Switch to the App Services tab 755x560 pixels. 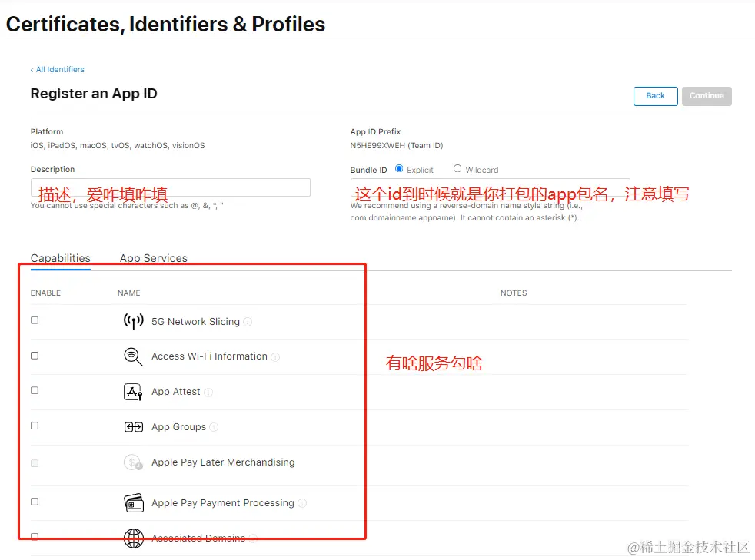154,258
